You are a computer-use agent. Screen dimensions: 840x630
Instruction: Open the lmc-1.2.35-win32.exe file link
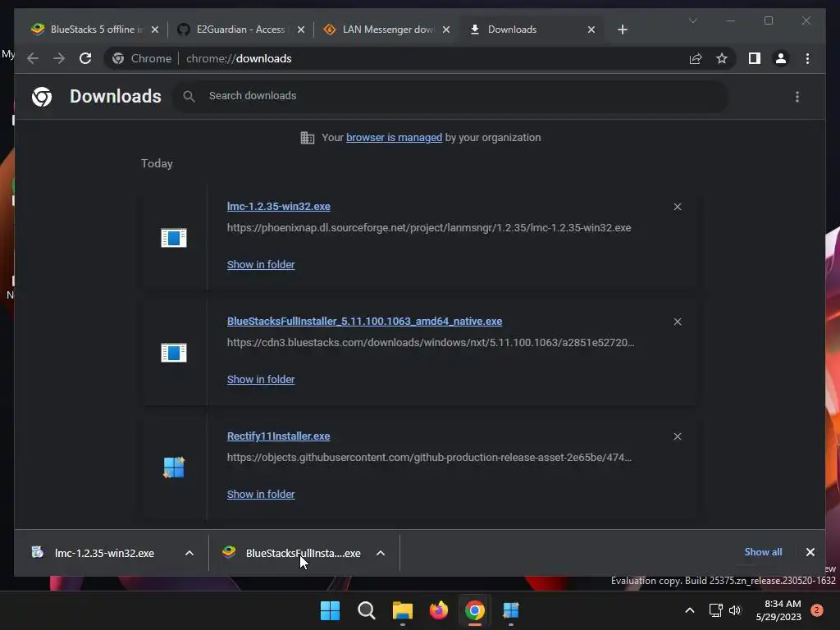pos(279,206)
